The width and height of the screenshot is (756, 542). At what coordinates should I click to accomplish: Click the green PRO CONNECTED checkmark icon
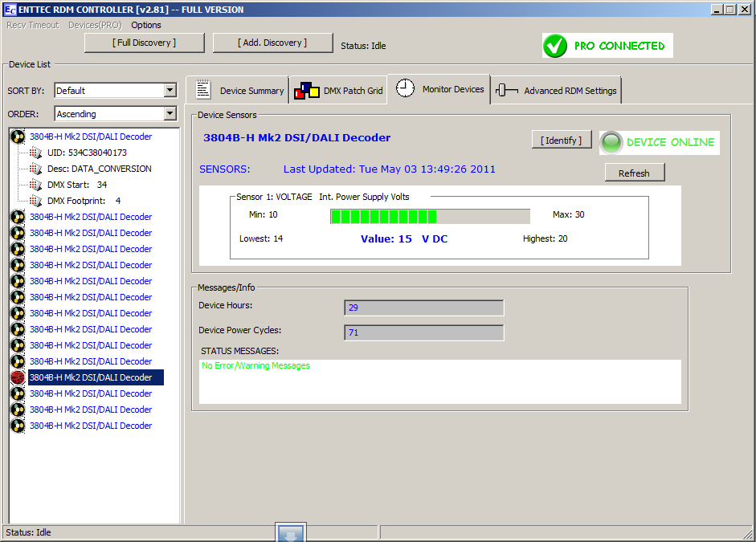click(x=555, y=47)
